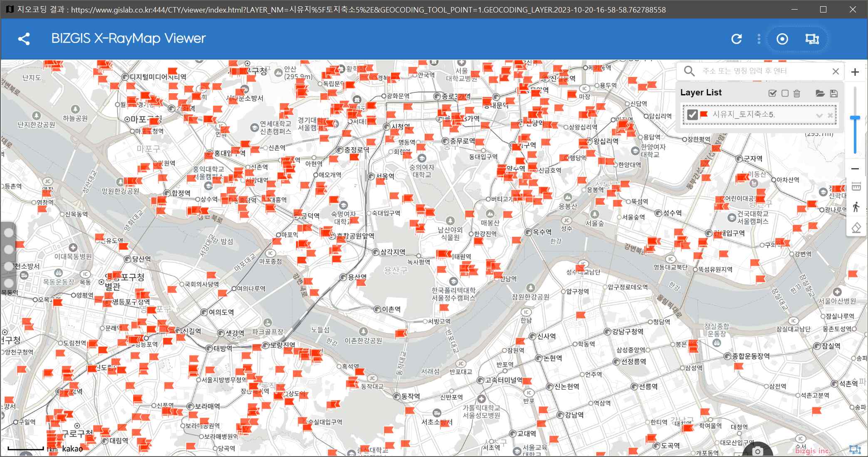Refresh the map with reload icon

737,39
